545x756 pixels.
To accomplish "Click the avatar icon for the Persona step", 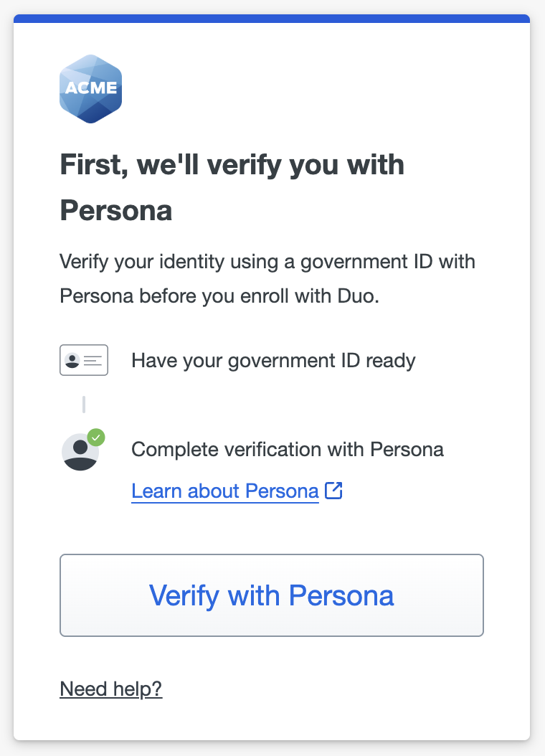I will [81, 452].
